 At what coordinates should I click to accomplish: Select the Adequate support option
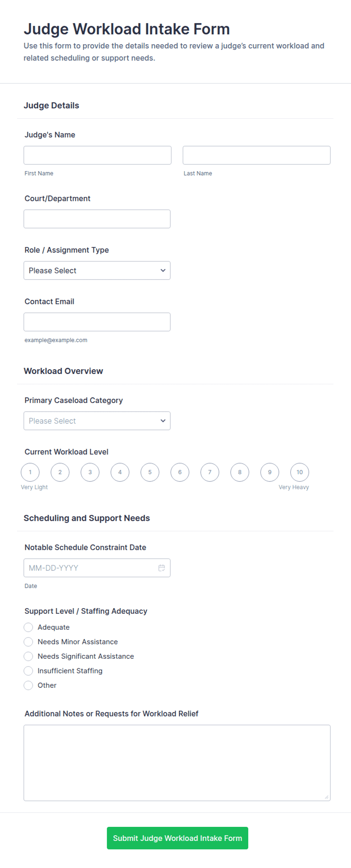pyautogui.click(x=28, y=627)
